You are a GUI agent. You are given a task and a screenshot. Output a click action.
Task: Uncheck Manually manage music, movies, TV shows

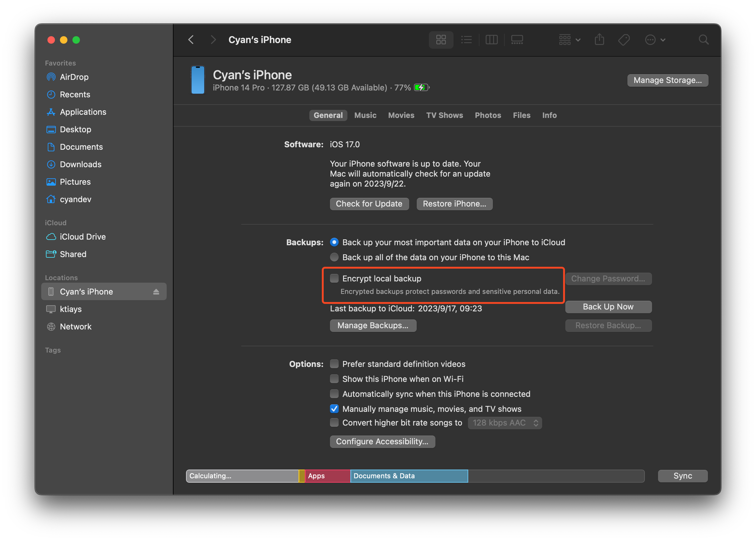(x=334, y=409)
